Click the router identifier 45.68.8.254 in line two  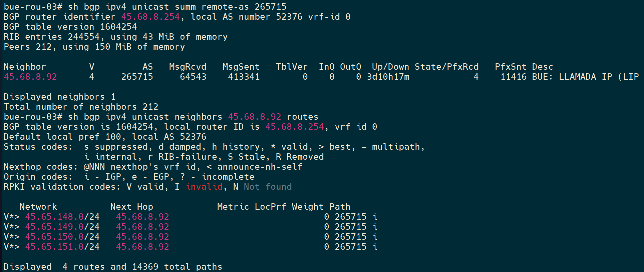(150, 17)
